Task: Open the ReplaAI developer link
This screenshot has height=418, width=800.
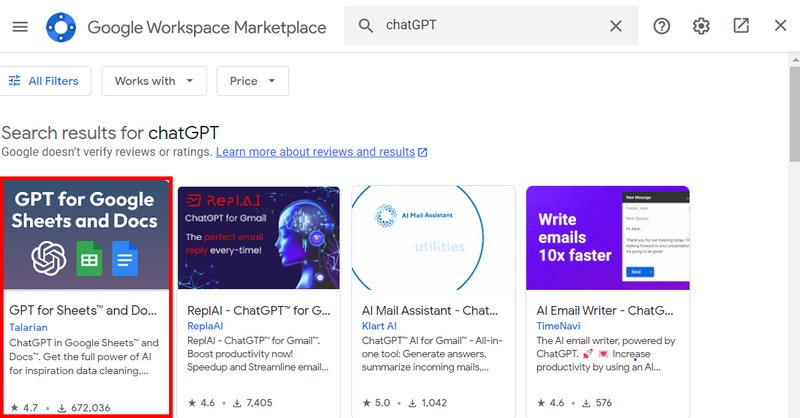Action: pyautogui.click(x=205, y=326)
